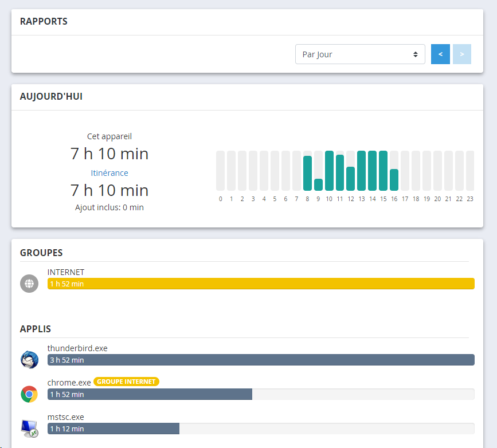Viewport: 497px width, 448px height.
Task: Select the hour 16 bar in chart
Action: click(394, 179)
